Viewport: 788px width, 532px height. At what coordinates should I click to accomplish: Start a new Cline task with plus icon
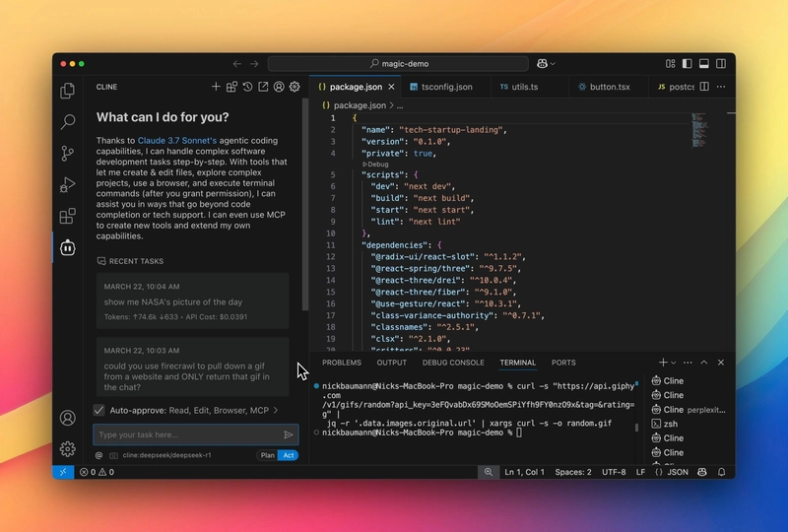click(216, 87)
